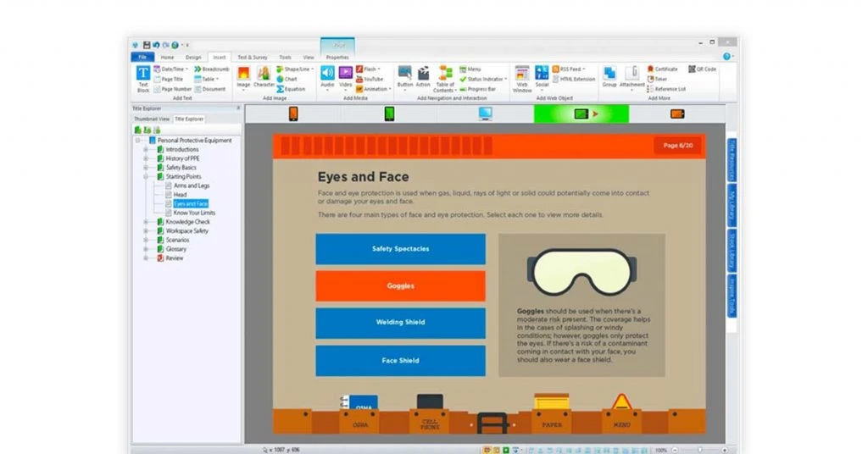868x454 pixels.
Task: Insert a Chart
Action: point(287,79)
